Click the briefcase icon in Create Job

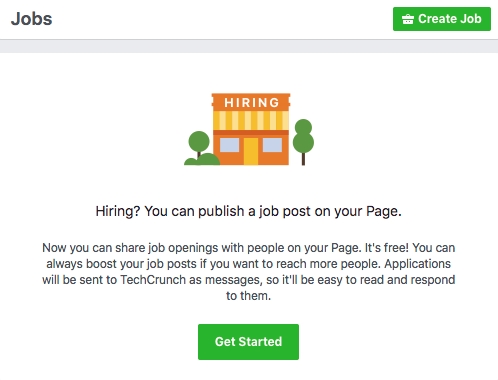pos(408,19)
